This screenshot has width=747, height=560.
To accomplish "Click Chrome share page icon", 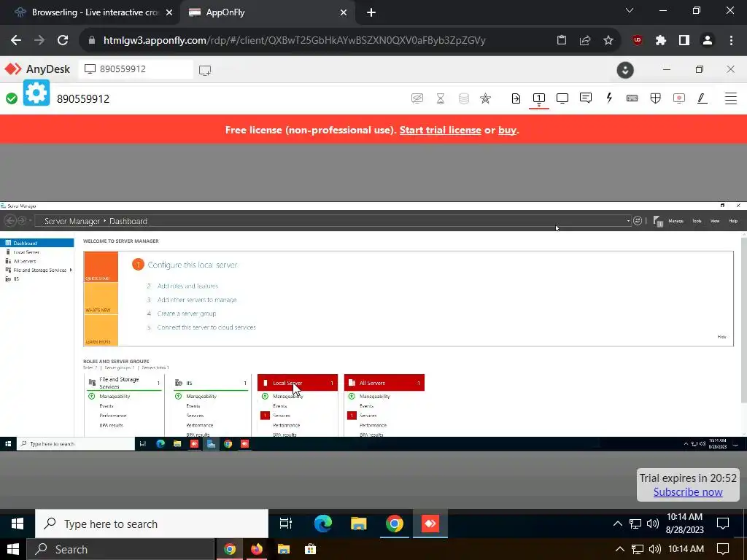I will click(585, 41).
